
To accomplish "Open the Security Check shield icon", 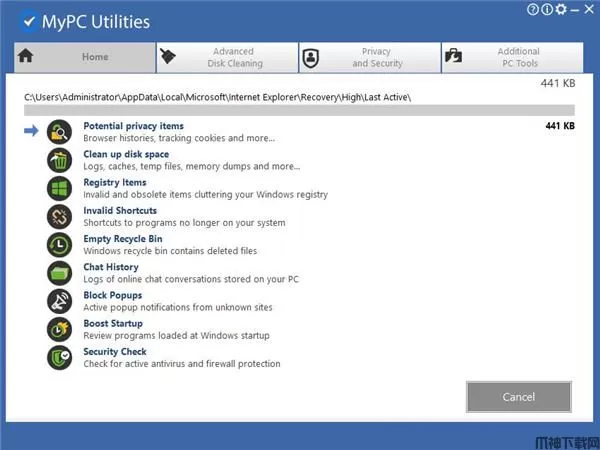I will 59,358.
